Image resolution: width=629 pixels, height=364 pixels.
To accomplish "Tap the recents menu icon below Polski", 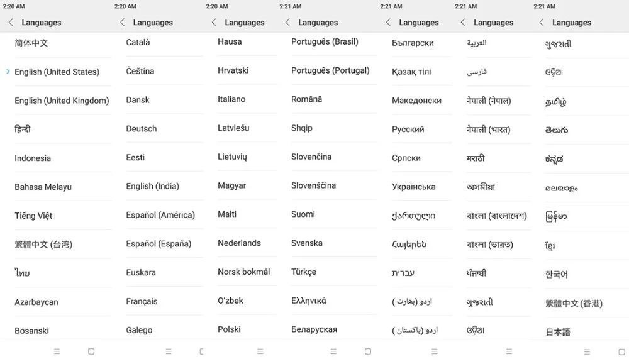I will point(260,351).
